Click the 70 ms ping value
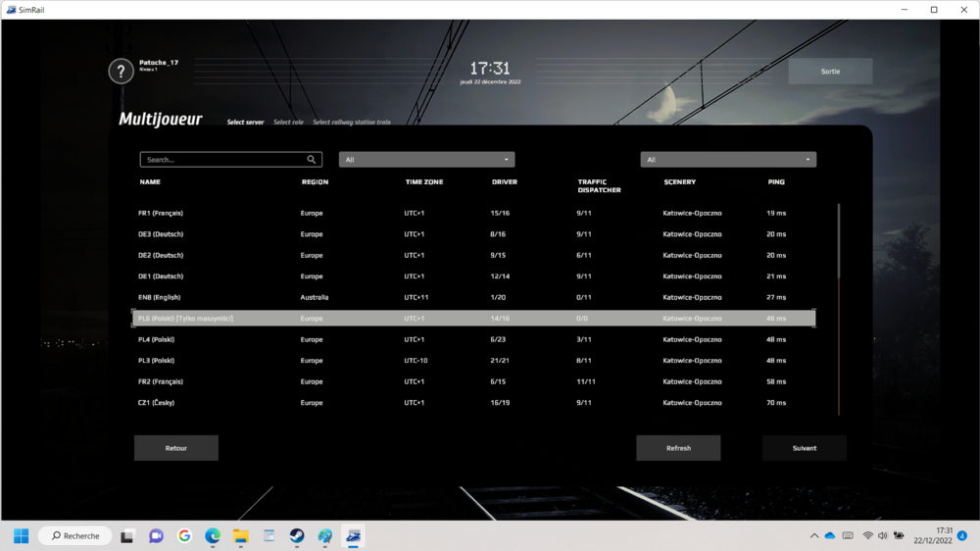The width and height of the screenshot is (980, 551). point(776,403)
